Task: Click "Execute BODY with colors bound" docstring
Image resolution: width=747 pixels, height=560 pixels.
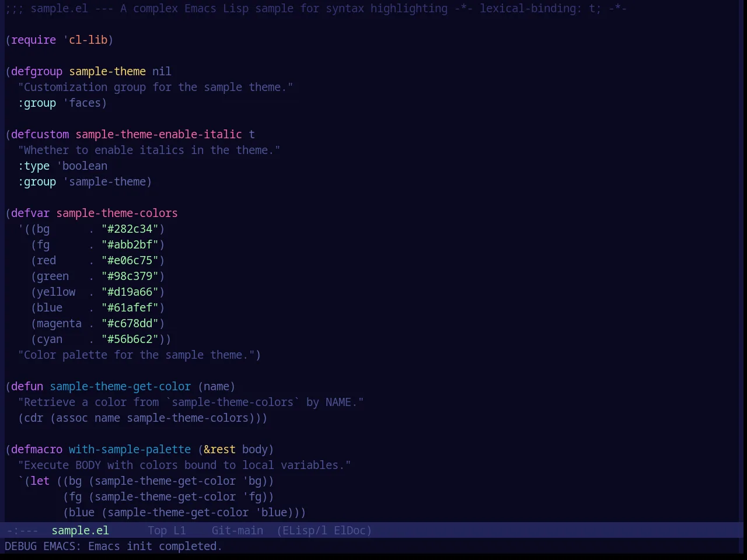Action: coord(184,465)
